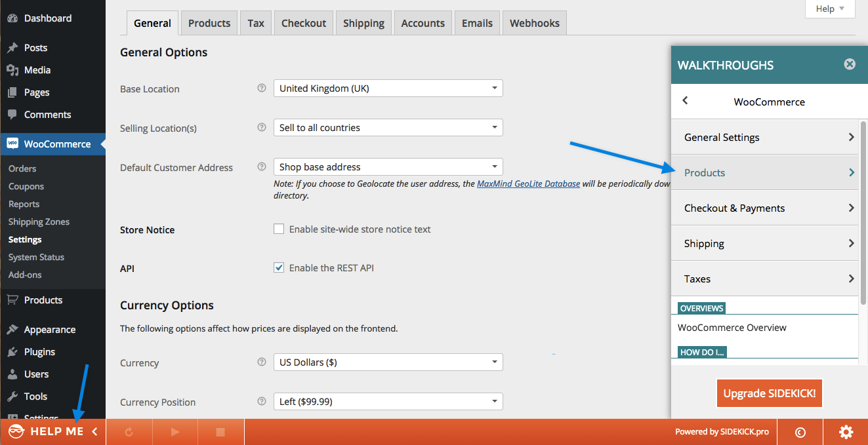
Task: Click the WooCommerce logo icon
Action: click(x=12, y=144)
